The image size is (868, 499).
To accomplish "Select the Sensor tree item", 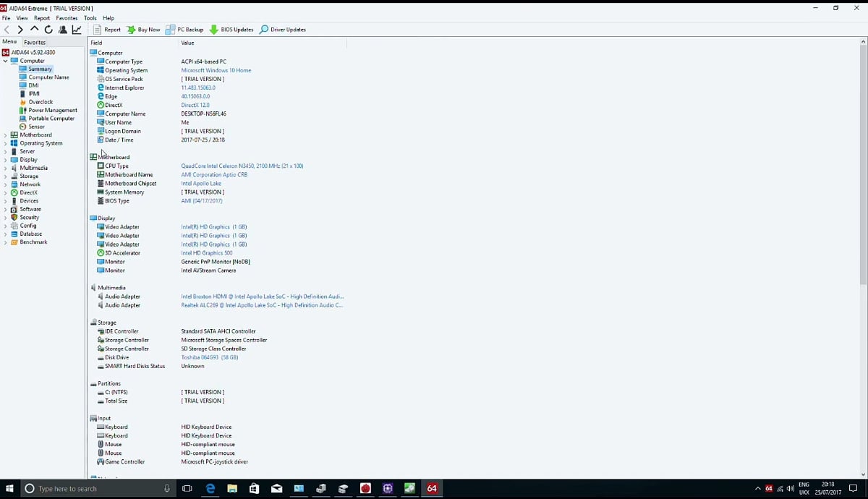I will point(36,127).
